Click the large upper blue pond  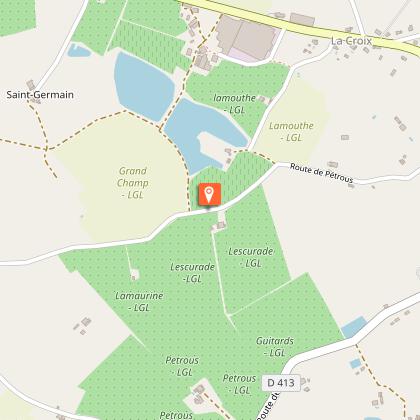click(x=143, y=86)
